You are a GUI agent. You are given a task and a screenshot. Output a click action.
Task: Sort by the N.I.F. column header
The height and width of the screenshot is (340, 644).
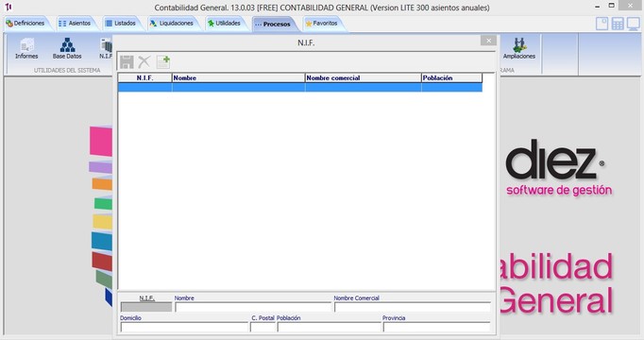145,78
